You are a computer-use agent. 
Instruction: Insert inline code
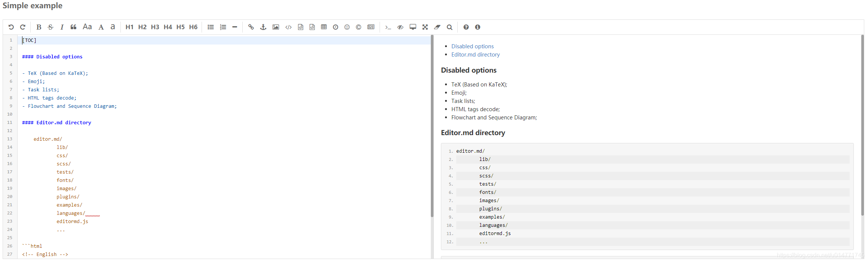(x=288, y=27)
